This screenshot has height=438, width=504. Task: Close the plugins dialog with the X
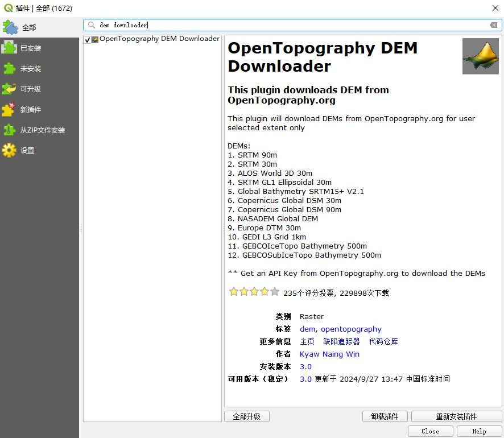pos(495,8)
